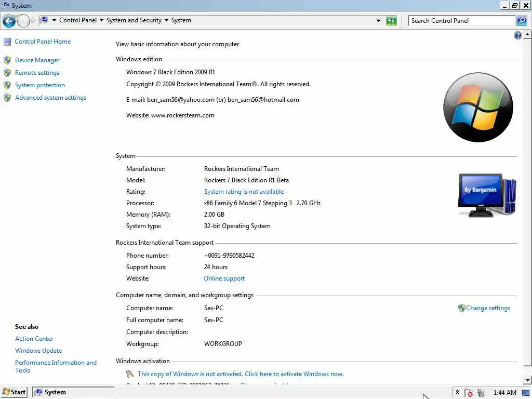
Task: Restore down the System window
Action: (515, 5)
